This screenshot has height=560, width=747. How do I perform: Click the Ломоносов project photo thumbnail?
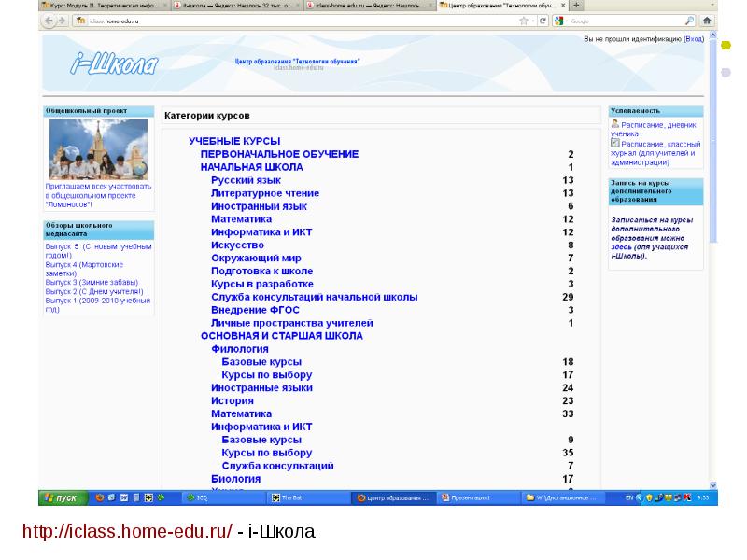click(98, 149)
